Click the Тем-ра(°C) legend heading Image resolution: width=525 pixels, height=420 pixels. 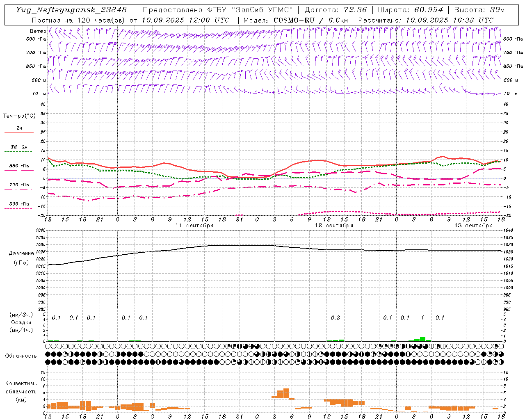19,116
